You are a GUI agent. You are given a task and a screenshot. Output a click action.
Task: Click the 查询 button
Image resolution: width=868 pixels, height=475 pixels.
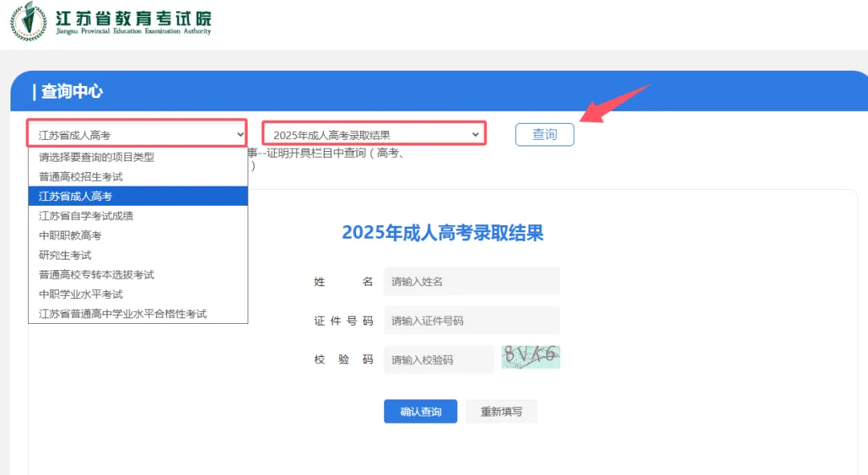pyautogui.click(x=544, y=134)
